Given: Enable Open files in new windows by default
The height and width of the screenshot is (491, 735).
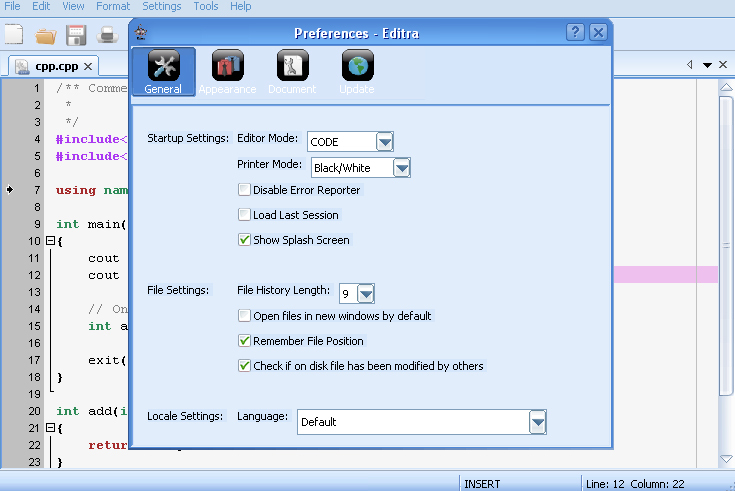Looking at the screenshot, I should coord(244,315).
